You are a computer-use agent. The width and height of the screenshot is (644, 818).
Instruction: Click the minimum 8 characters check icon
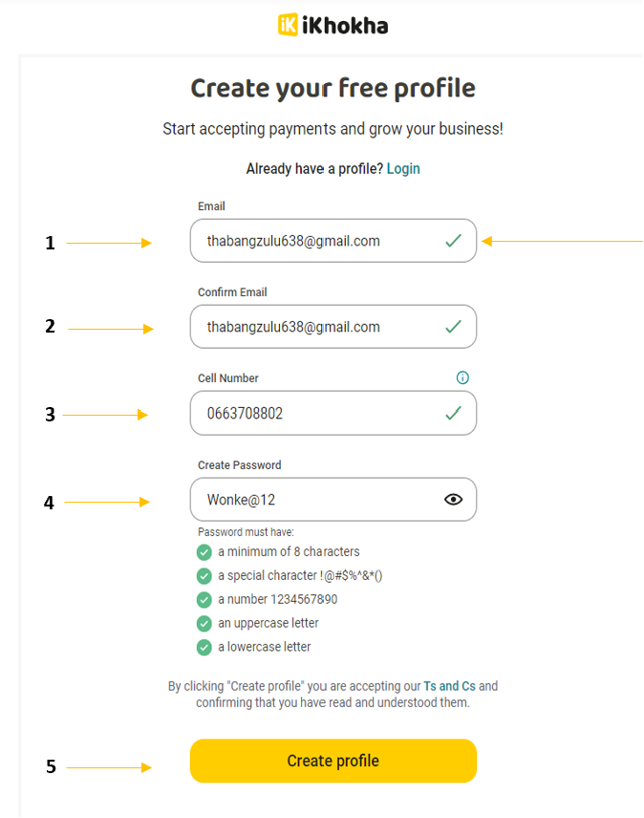click(204, 552)
